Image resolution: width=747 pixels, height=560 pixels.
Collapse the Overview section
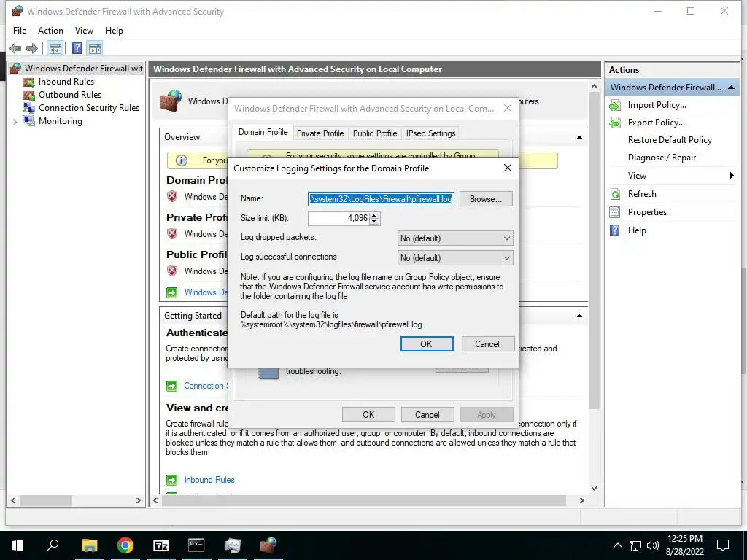click(x=579, y=137)
